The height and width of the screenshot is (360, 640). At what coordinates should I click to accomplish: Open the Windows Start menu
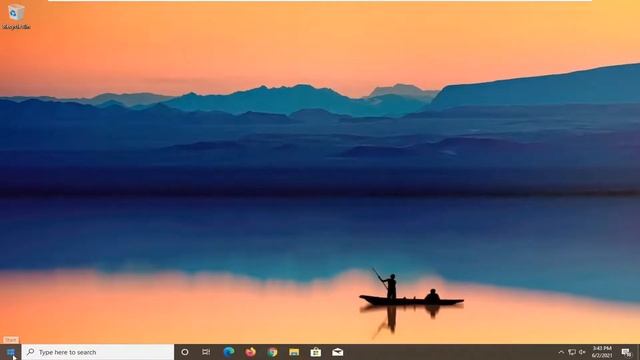click(x=11, y=352)
